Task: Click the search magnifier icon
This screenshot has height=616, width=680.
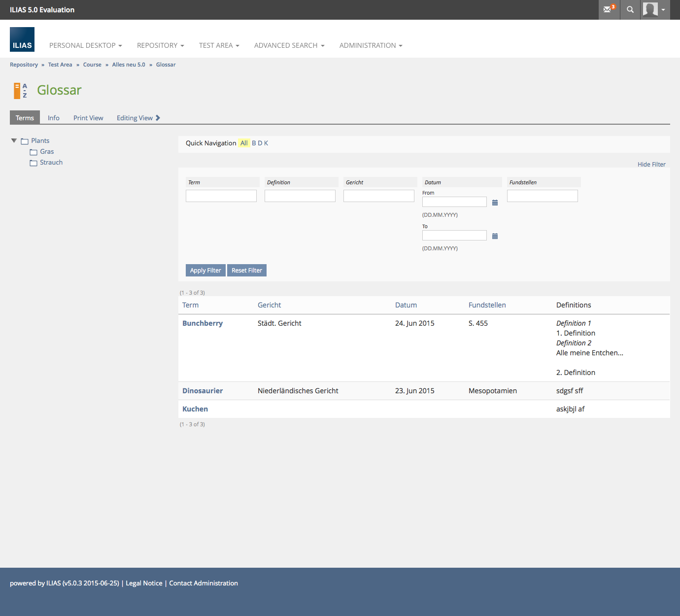Action: pyautogui.click(x=630, y=9)
